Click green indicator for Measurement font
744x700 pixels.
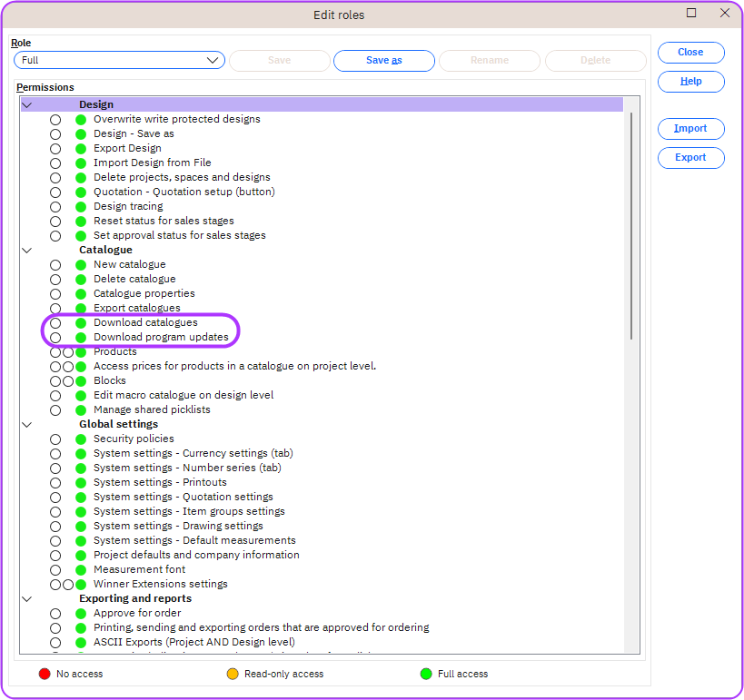81,569
